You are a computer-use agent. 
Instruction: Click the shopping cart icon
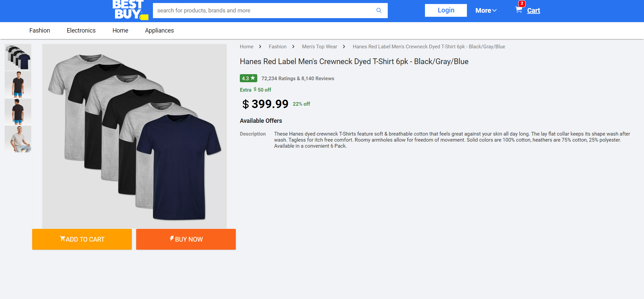[519, 10]
